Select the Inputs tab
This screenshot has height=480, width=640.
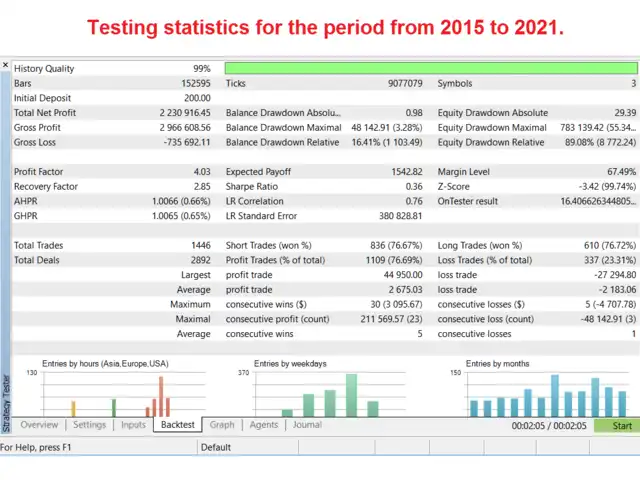[x=133, y=425]
